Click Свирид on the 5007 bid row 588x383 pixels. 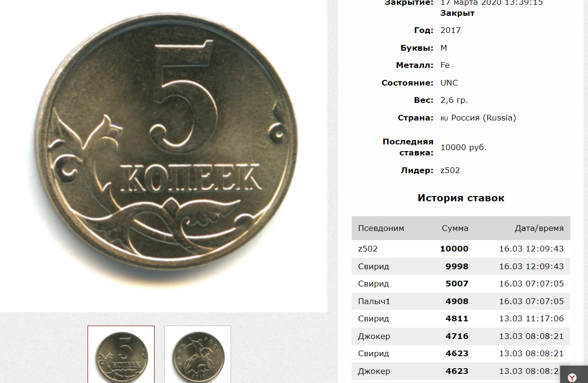coord(374,284)
